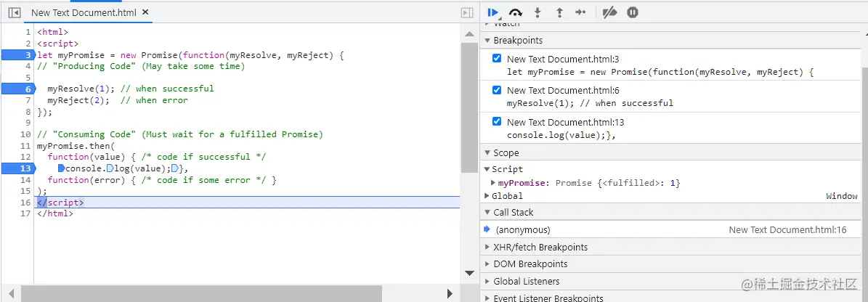Step over next function call
Viewport: 868px width, 302px height.
click(x=516, y=12)
